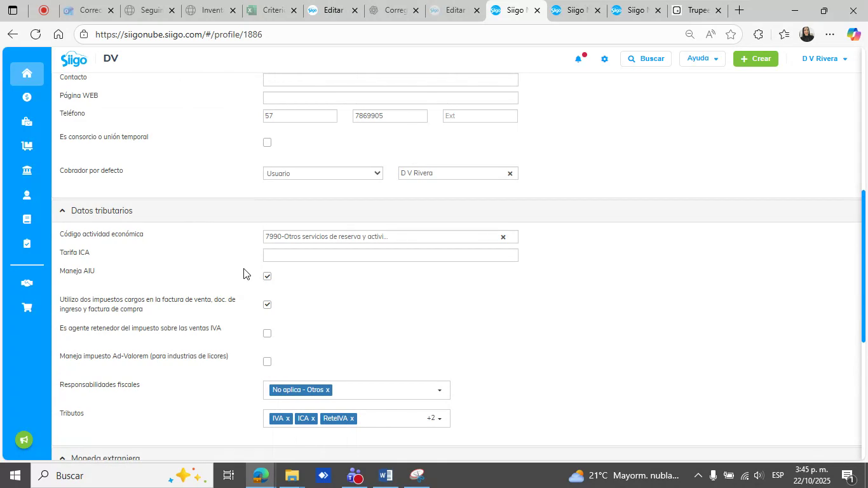Viewport: 868px width, 488px height.
Task: Switch to the Inventa browser tab
Action: click(212, 10)
